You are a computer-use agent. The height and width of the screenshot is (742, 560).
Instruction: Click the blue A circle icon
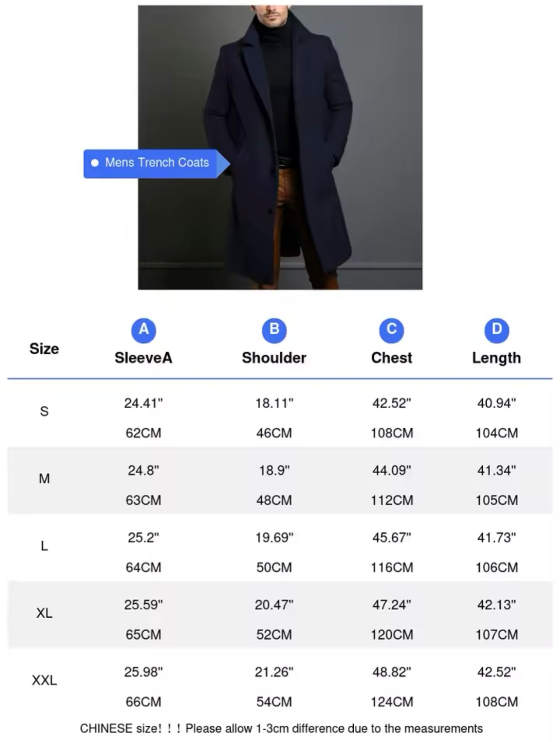143,330
